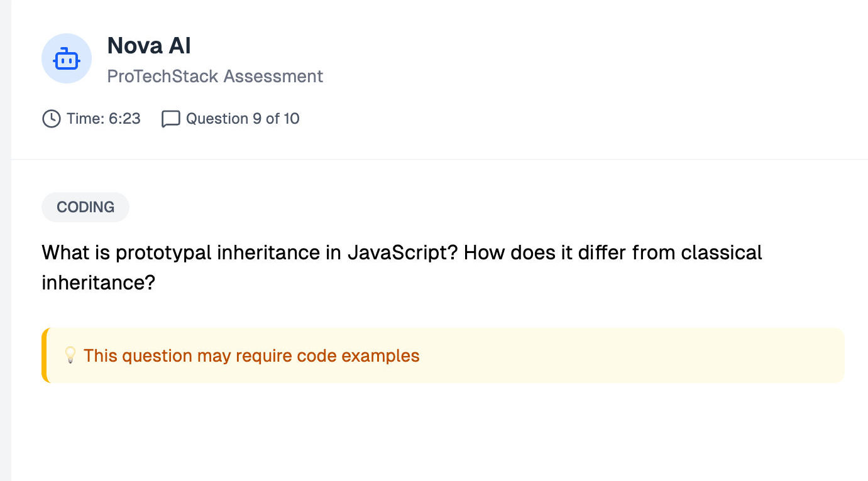This screenshot has height=481, width=868.
Task: Select the ProTechStack Assessment subtitle
Action: (x=215, y=77)
